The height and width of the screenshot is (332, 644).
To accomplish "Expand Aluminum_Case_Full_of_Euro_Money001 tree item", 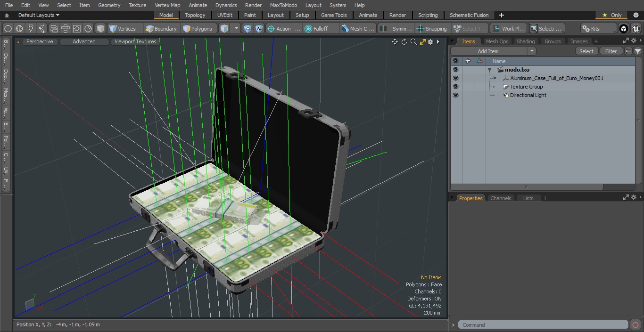I will (x=495, y=78).
